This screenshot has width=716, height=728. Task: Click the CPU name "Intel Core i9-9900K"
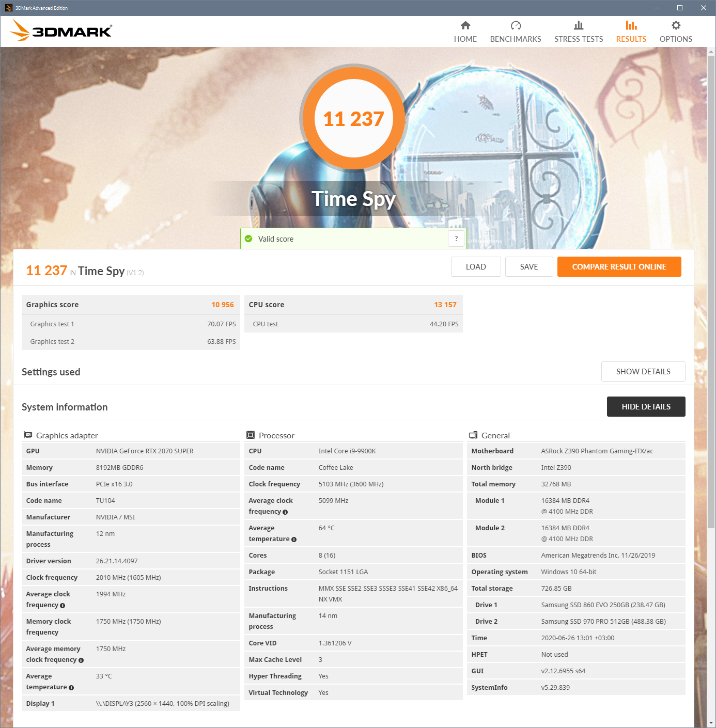tap(347, 451)
